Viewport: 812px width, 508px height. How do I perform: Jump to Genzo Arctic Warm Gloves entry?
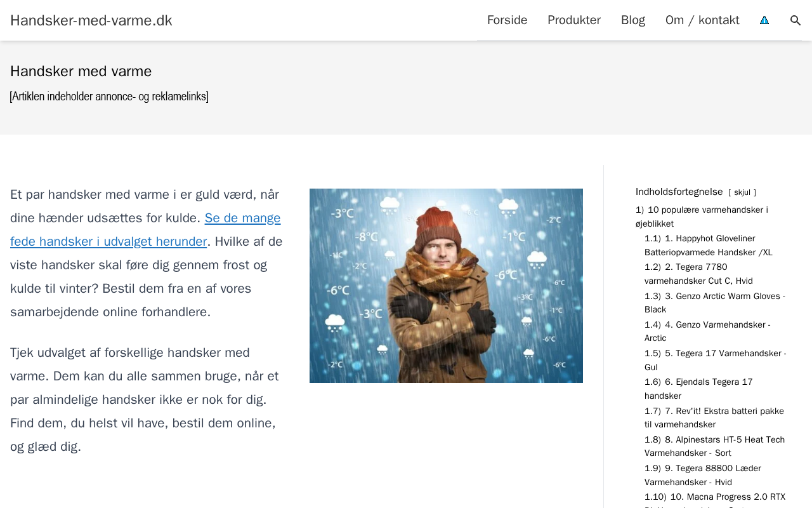click(715, 302)
